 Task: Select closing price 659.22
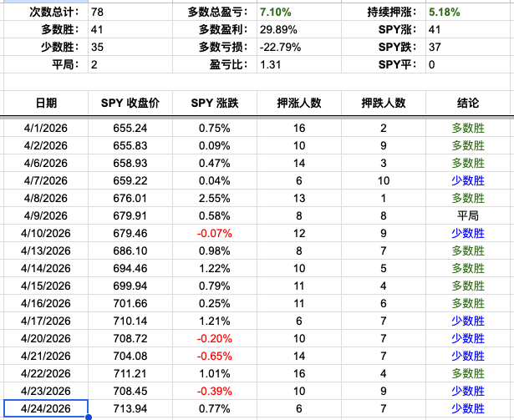(130, 181)
